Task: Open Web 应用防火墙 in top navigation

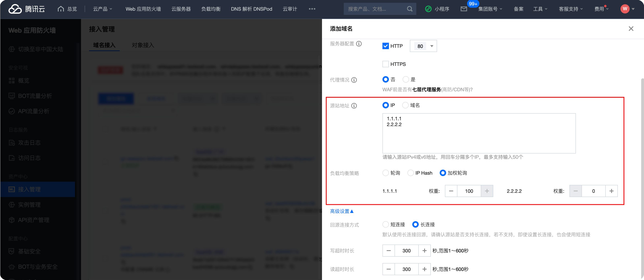Action: 143,9
